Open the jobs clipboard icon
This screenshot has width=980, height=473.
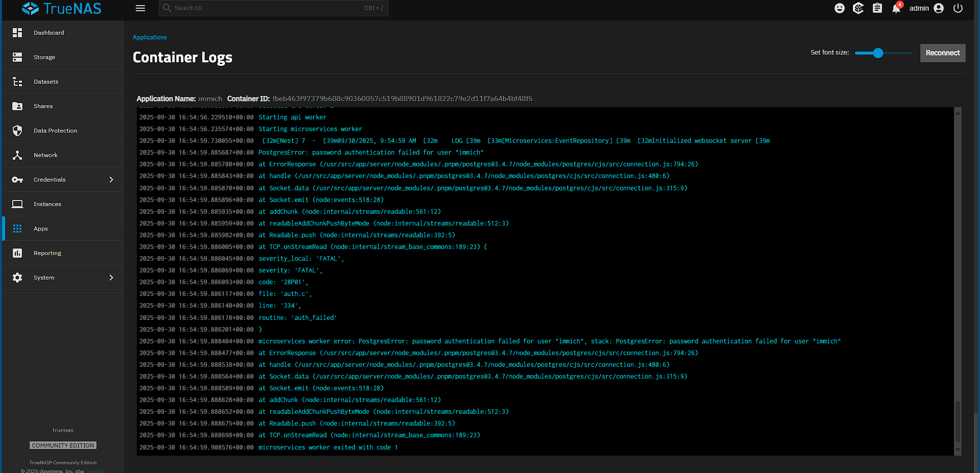pos(877,8)
